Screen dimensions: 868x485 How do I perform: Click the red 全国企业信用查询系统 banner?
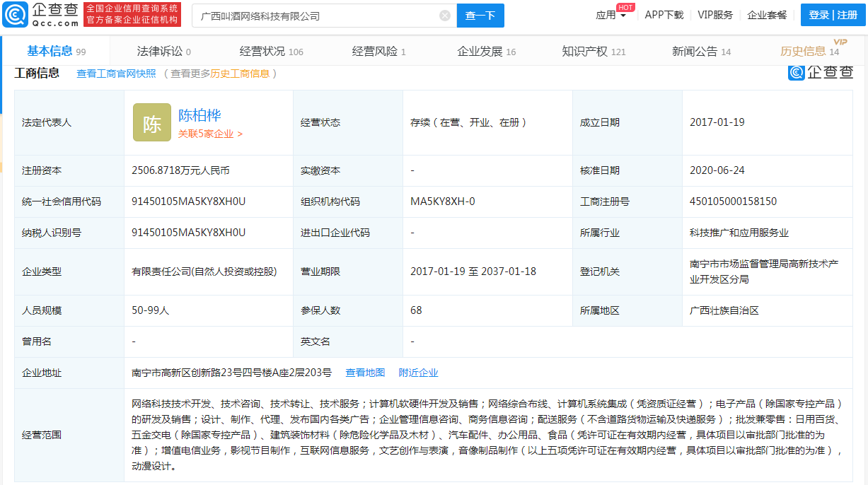click(x=132, y=15)
